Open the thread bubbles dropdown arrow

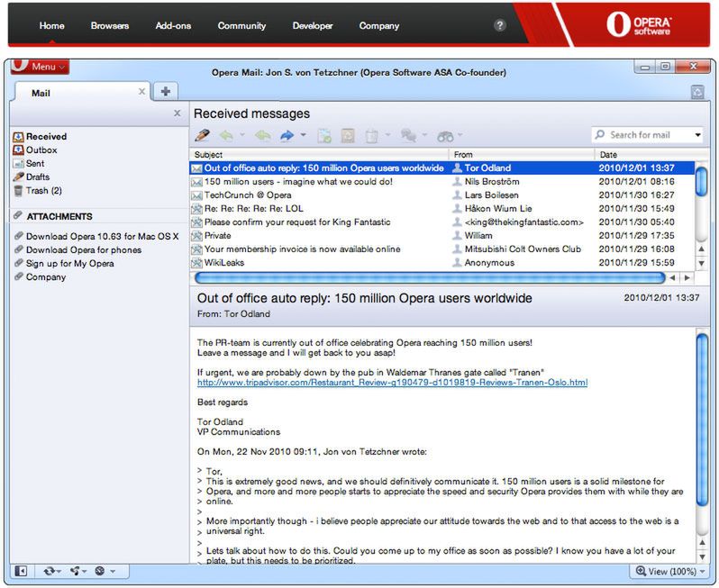pos(424,135)
